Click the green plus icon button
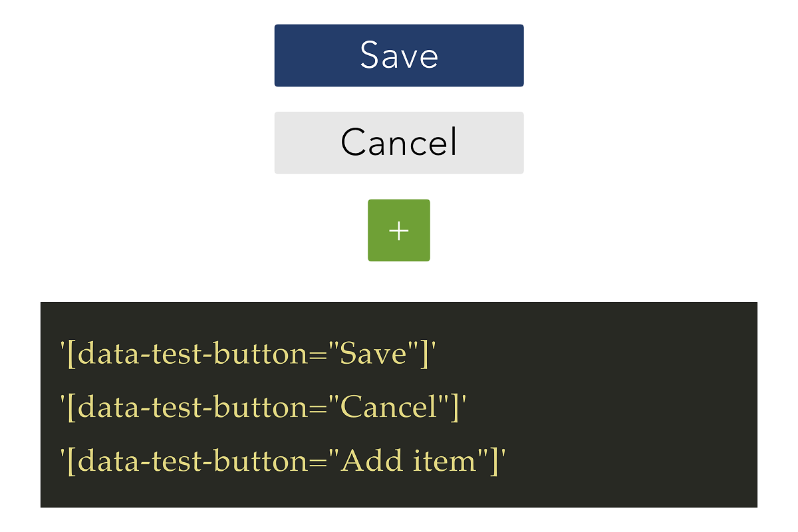The image size is (798, 532). [x=399, y=230]
